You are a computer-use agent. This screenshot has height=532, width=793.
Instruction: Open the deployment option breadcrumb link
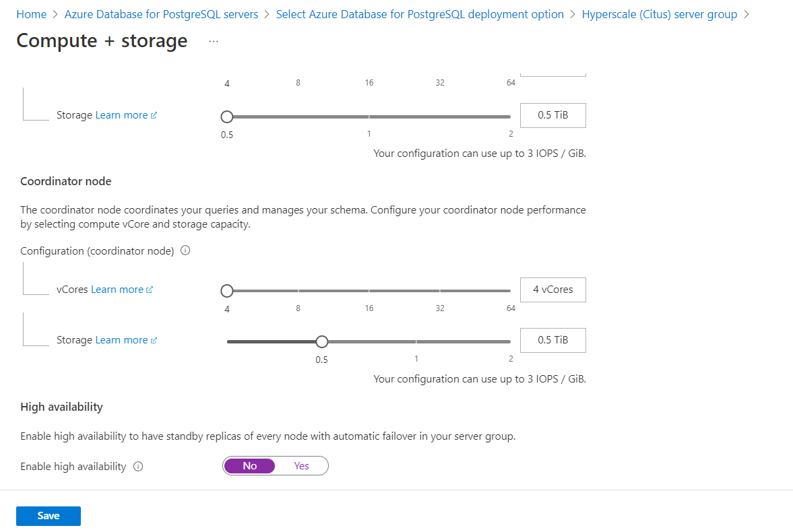coord(419,13)
